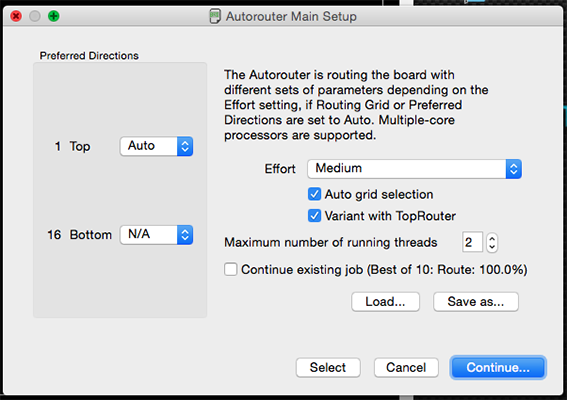Close the Autorouter Main Setup window
The width and height of the screenshot is (567, 400).
point(16,16)
